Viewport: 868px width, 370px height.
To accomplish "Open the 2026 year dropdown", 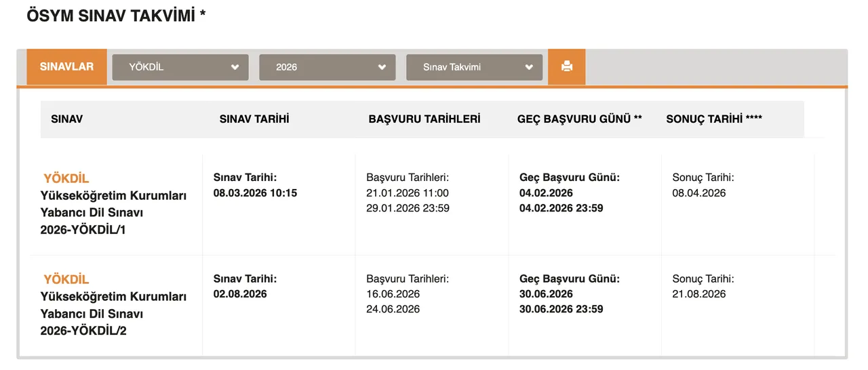I will tap(327, 67).
